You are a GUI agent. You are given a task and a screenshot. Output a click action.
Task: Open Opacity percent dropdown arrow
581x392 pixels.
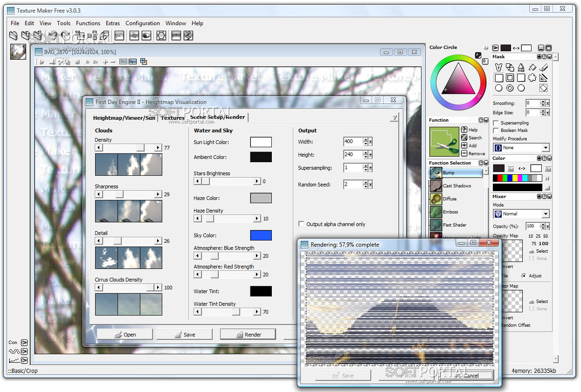tap(548, 226)
